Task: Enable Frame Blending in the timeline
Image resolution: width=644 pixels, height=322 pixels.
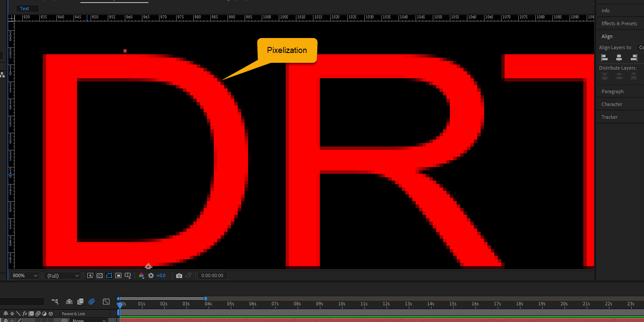Action: pos(80,302)
